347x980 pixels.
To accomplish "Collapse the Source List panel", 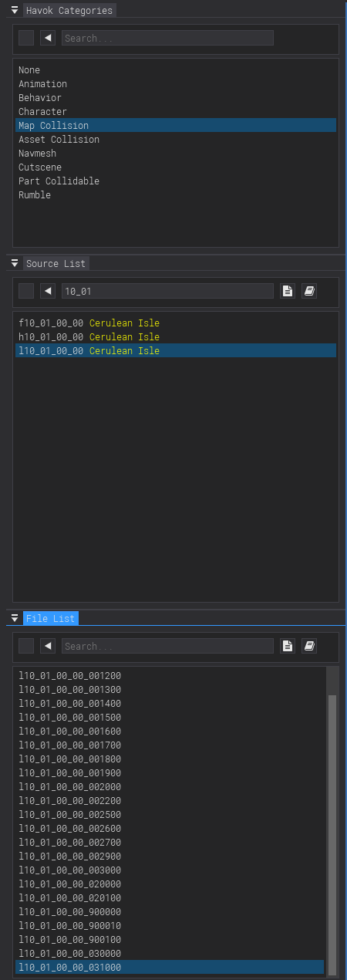I will pyautogui.click(x=14, y=263).
